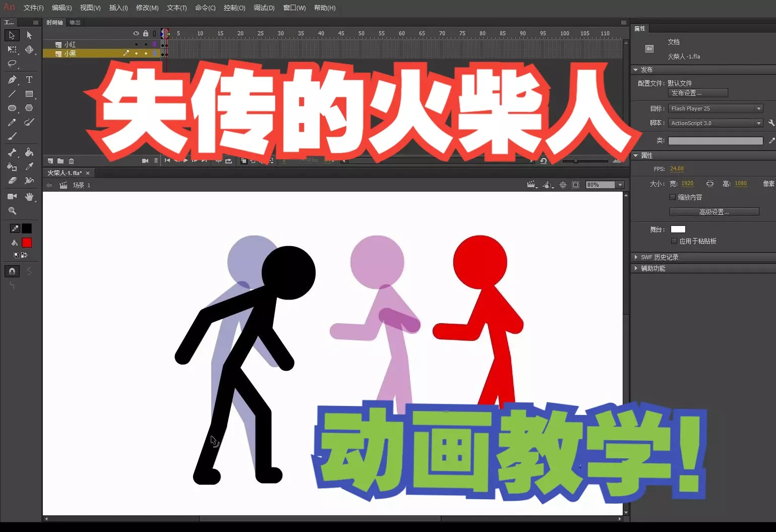Click the FPS value 24.00
Screen dimensions: 776x532
point(677,169)
